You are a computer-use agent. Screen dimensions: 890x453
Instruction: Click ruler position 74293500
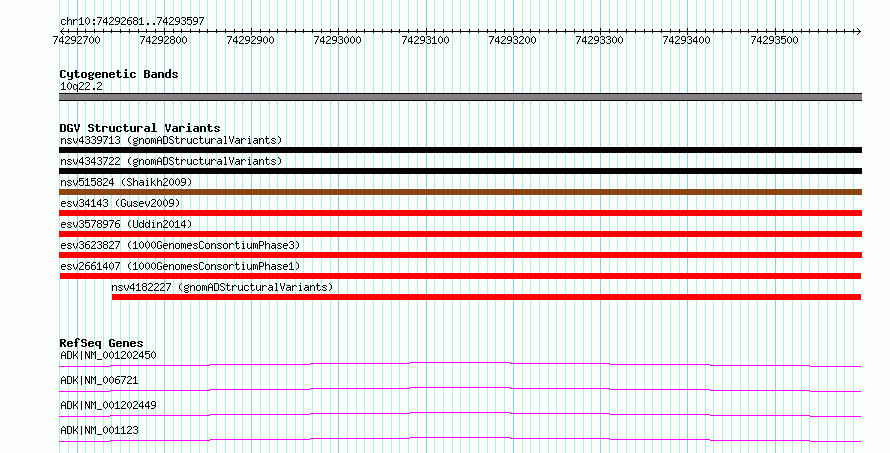tap(774, 40)
